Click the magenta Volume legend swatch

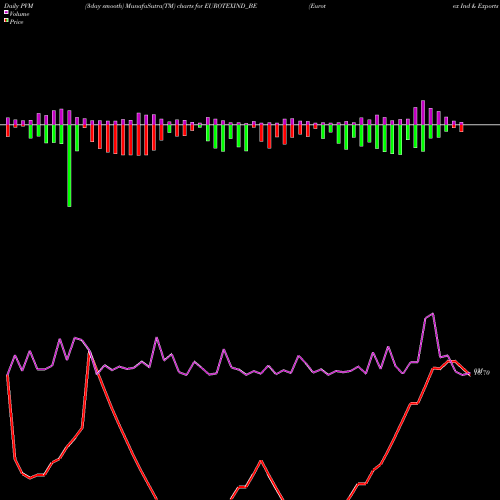pos(6,12)
